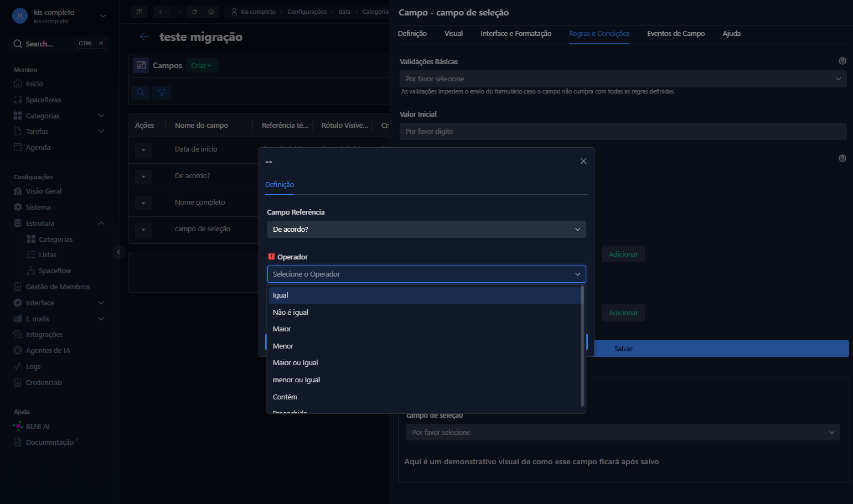Select Não é igual operator
Viewport: 853px width, 504px height.
click(x=425, y=312)
